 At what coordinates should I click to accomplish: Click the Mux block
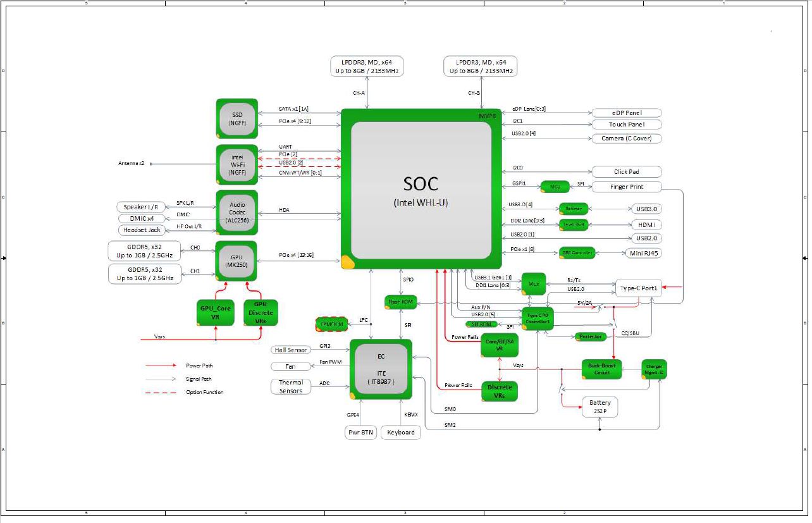pos(533,285)
